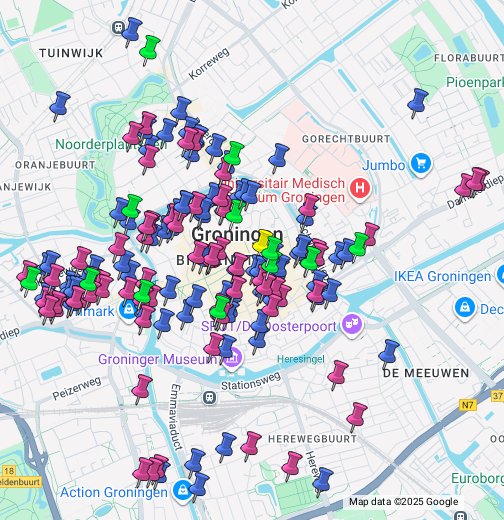Click the single yellow pushpin in the city center

(x=263, y=241)
